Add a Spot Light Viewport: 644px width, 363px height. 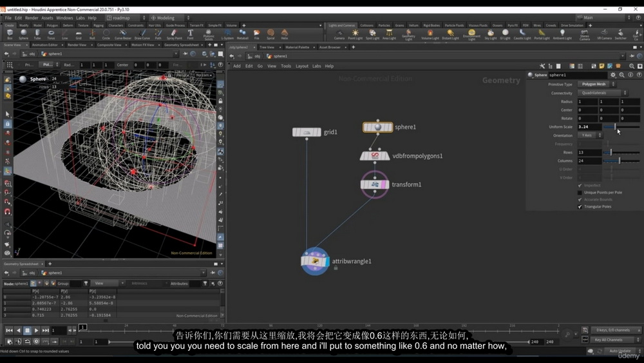coord(372,35)
